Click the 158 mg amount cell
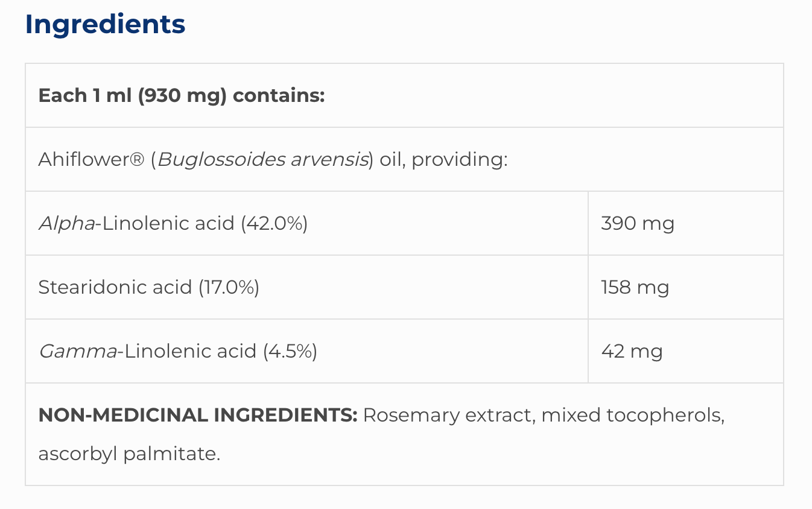Image resolution: width=812 pixels, height=509 pixels. click(x=635, y=287)
